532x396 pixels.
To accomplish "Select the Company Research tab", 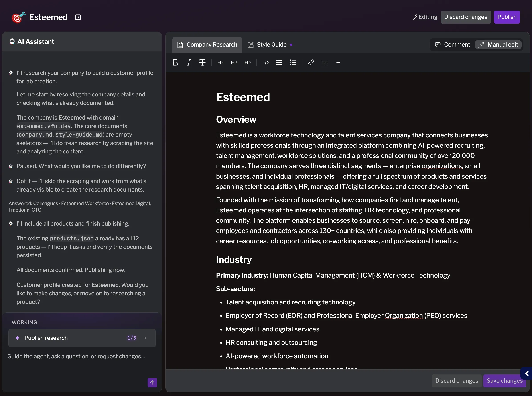I will pyautogui.click(x=207, y=45).
